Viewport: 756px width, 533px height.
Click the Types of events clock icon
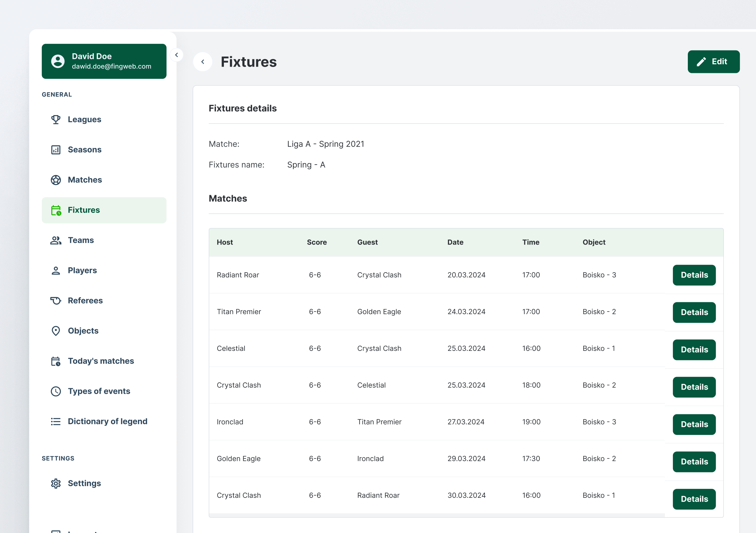(55, 392)
